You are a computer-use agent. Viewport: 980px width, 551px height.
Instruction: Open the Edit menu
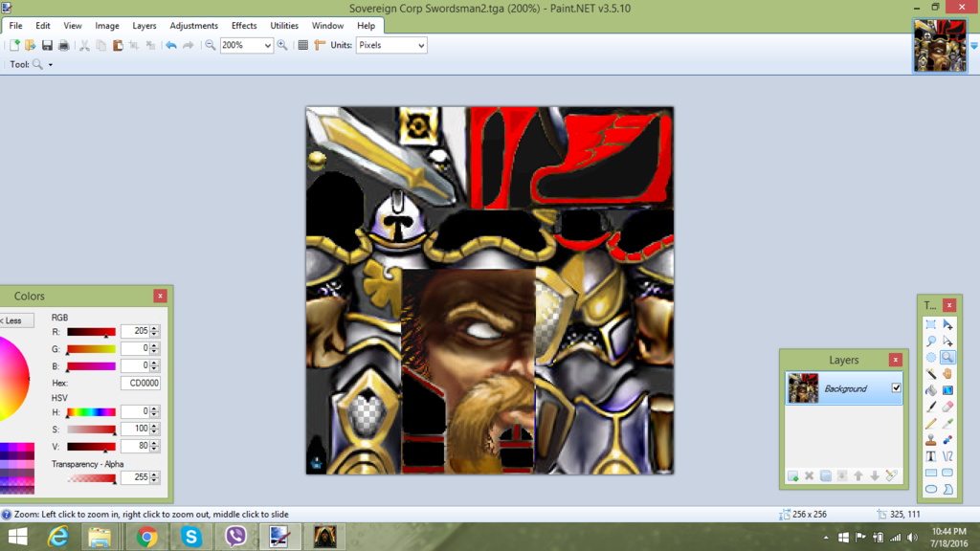tap(42, 26)
